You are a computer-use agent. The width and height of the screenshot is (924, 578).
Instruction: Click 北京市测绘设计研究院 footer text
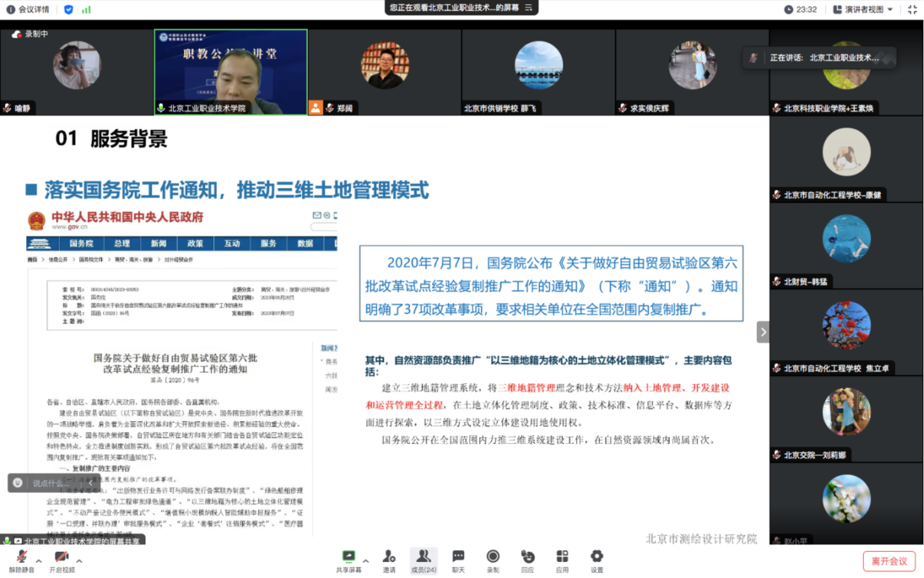[701, 539]
